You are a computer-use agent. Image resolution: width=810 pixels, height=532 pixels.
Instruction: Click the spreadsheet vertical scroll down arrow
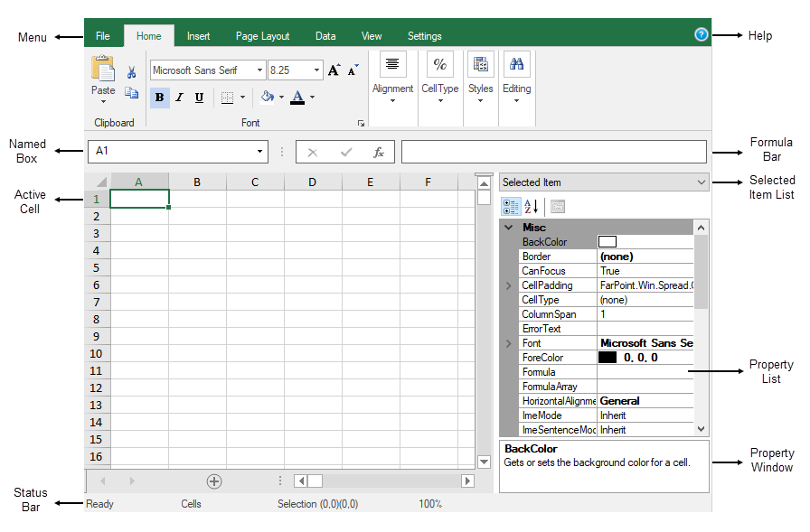pyautogui.click(x=484, y=462)
